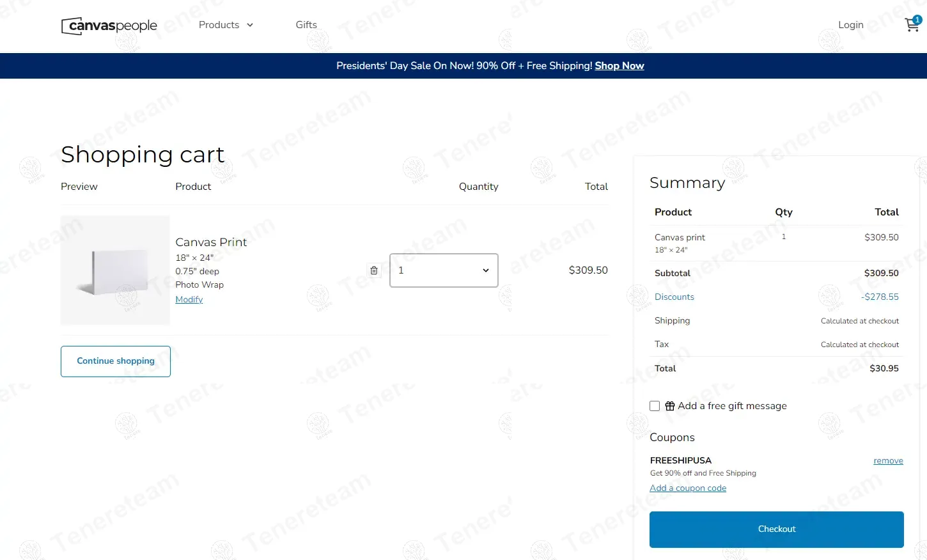Image resolution: width=927 pixels, height=560 pixels.
Task: Click the discount amount -$278.55
Action: pos(880,297)
